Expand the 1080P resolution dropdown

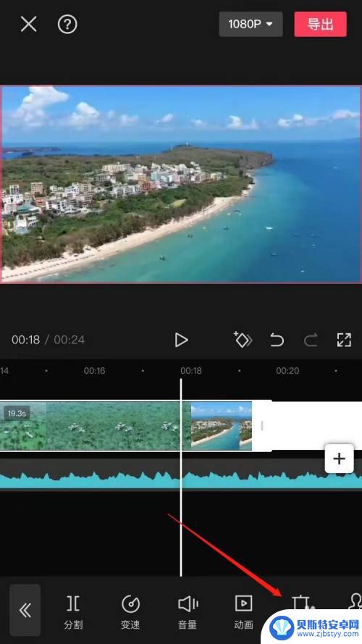(251, 24)
